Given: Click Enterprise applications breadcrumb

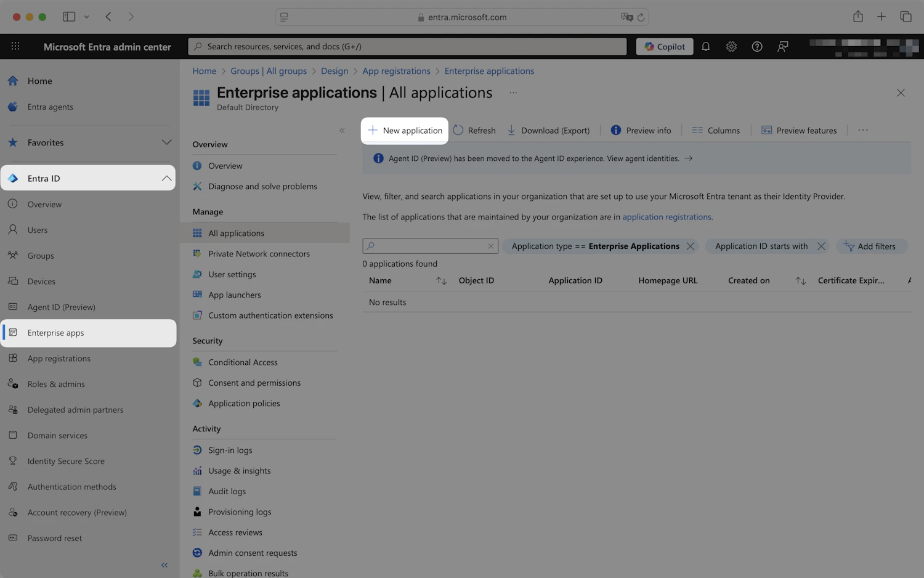Looking at the screenshot, I should click(x=489, y=71).
